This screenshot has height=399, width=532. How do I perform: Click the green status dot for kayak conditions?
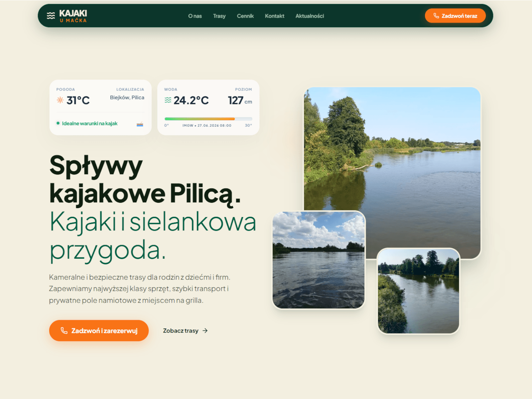point(58,123)
